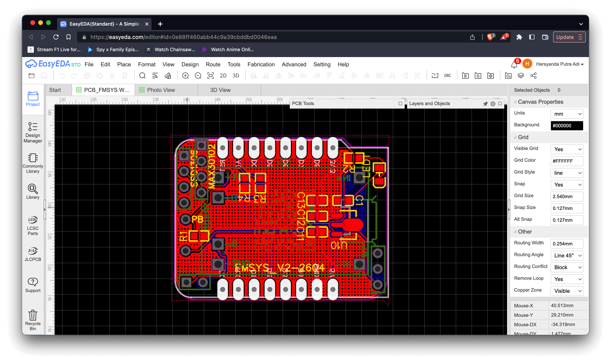Viewport: 611px width, 364px height.
Task: Open the layers stack icon in toolbar
Action: click(521, 76)
